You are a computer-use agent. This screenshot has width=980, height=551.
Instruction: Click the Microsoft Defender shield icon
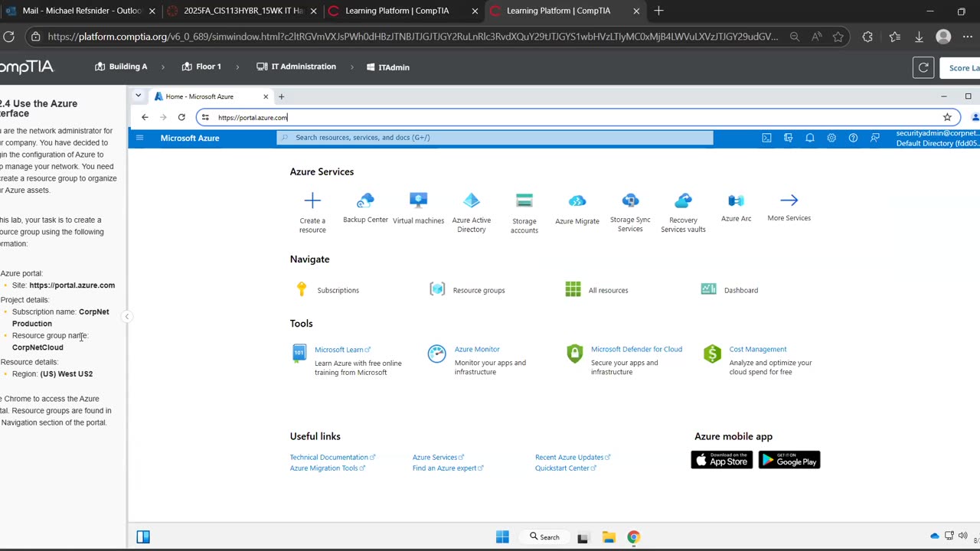coord(574,354)
